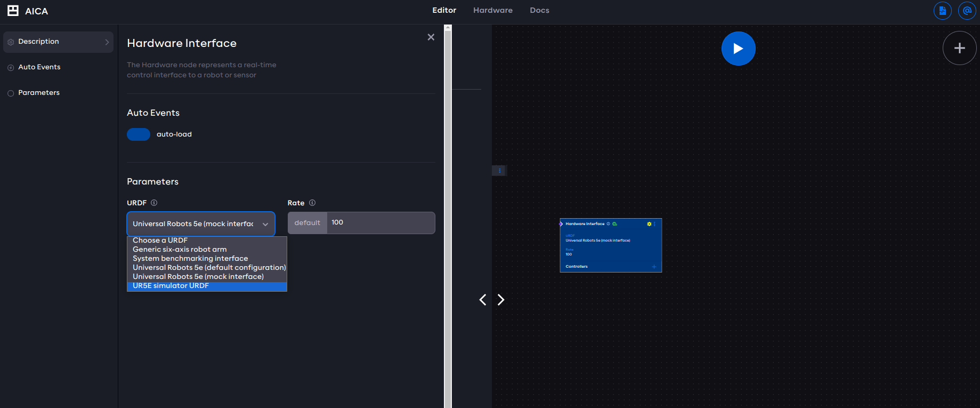Click the hardware node description paragraph
The image size is (980, 408).
pos(201,70)
